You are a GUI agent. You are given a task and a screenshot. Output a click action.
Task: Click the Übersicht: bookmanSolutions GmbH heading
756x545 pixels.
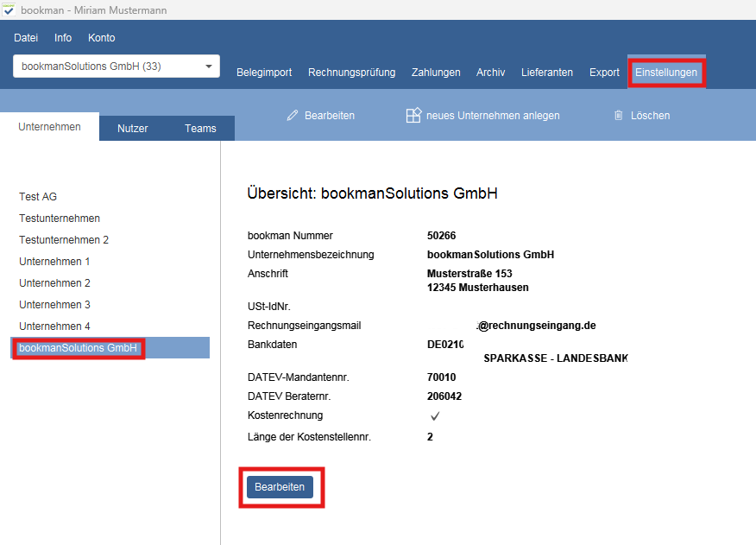coord(372,193)
